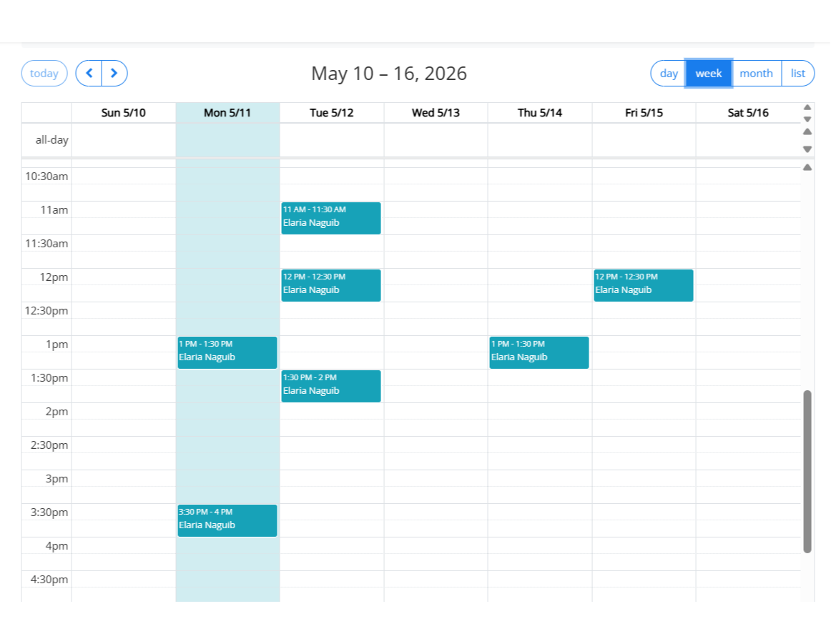This screenshot has width=831, height=644.
Task: Click header row scrollbar up arrow
Action: coord(807,107)
